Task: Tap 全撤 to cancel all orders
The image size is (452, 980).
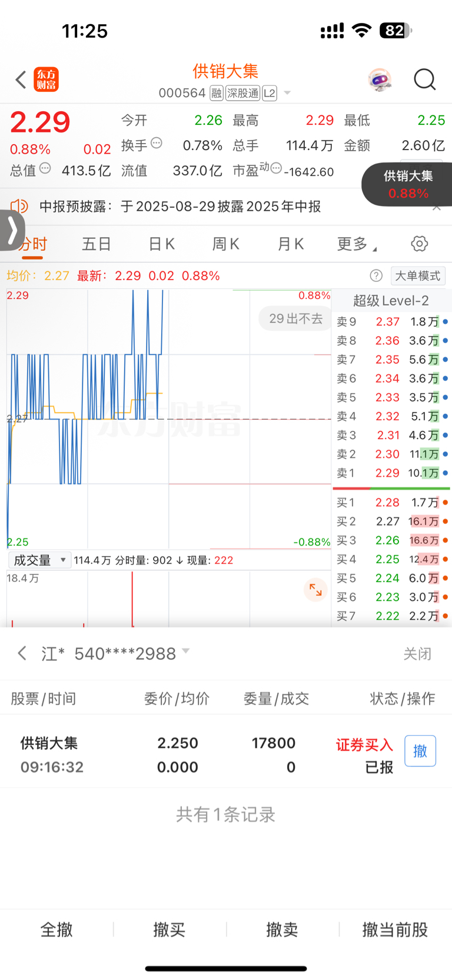Action: (56, 929)
